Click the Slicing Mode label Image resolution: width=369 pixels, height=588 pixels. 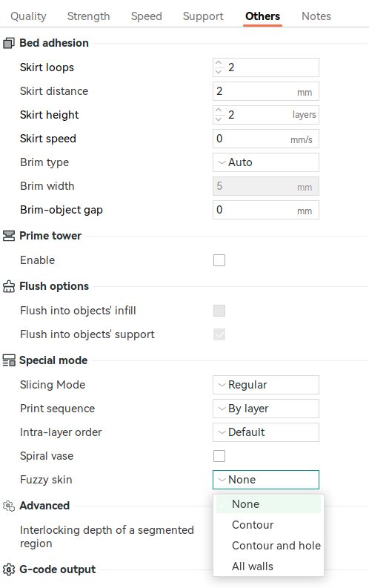53,385
